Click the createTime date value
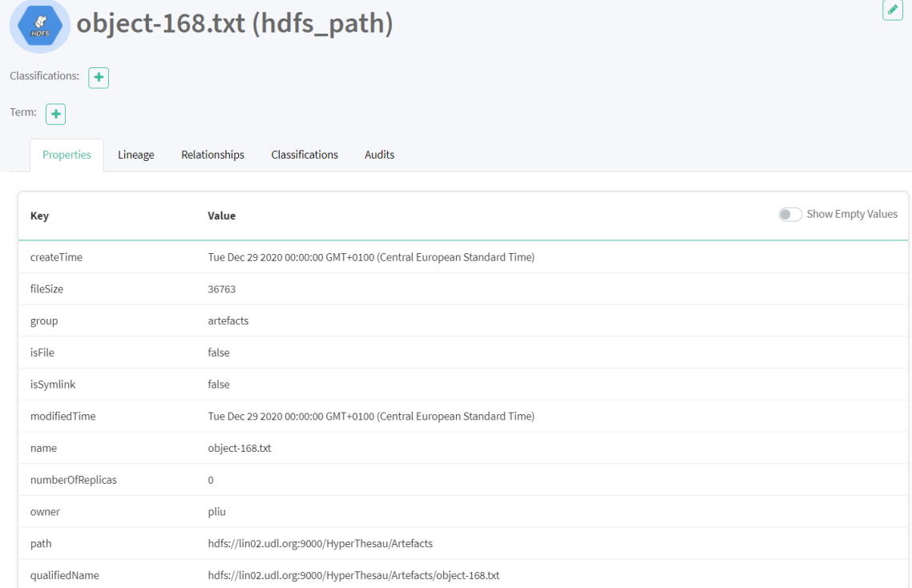912x588 pixels. point(370,257)
